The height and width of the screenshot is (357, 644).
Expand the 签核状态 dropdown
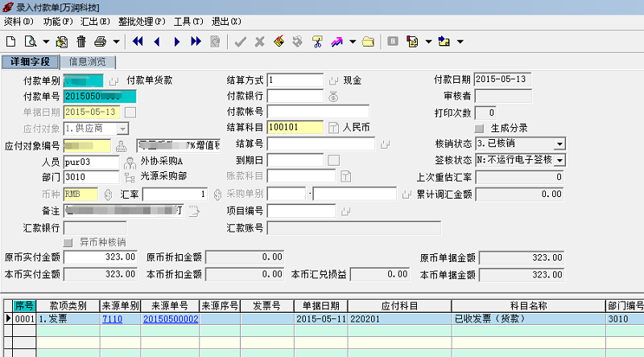click(x=559, y=161)
